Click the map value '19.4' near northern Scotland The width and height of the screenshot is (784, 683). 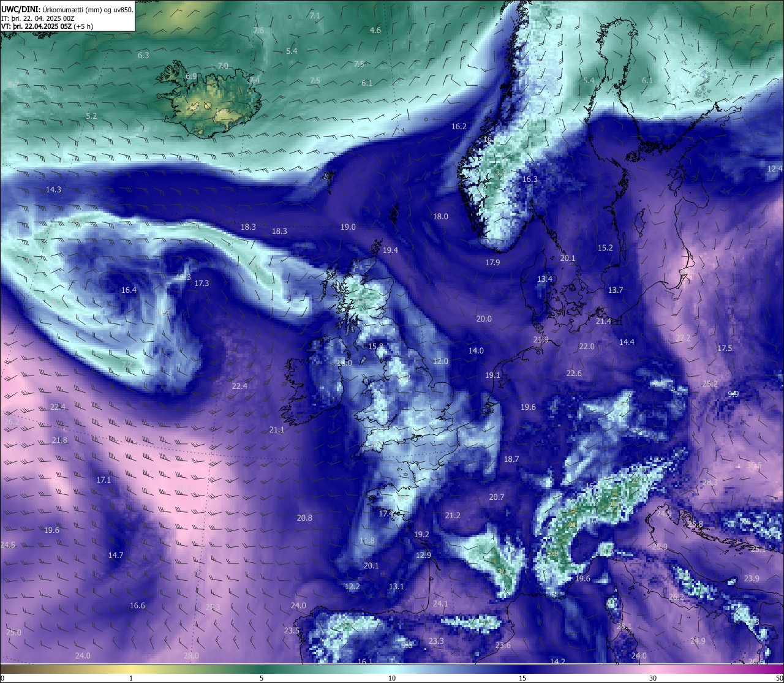[390, 251]
